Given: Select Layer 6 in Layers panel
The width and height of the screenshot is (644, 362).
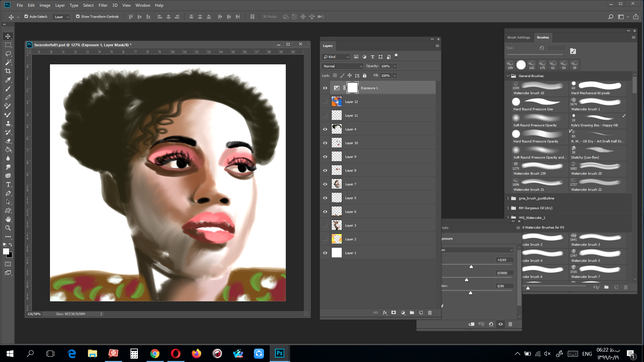Looking at the screenshot, I should coord(383,212).
